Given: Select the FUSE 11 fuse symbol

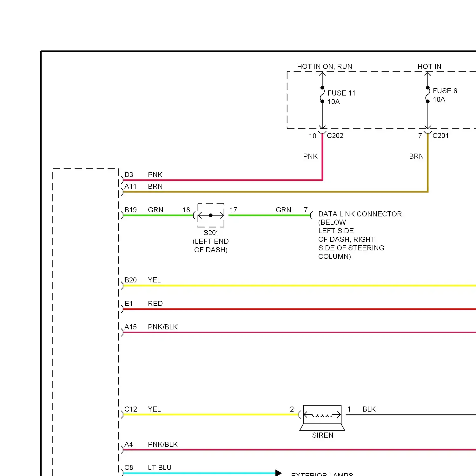Looking at the screenshot, I should click(322, 95).
